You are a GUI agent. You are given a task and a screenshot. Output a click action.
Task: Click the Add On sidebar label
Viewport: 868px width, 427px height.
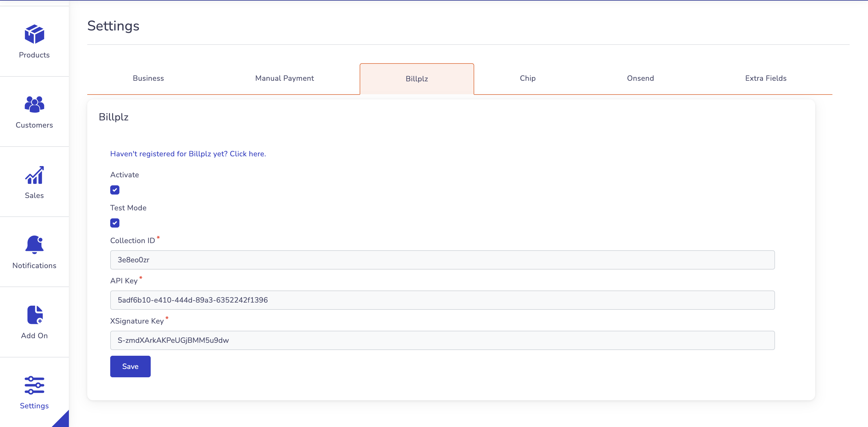(x=34, y=336)
